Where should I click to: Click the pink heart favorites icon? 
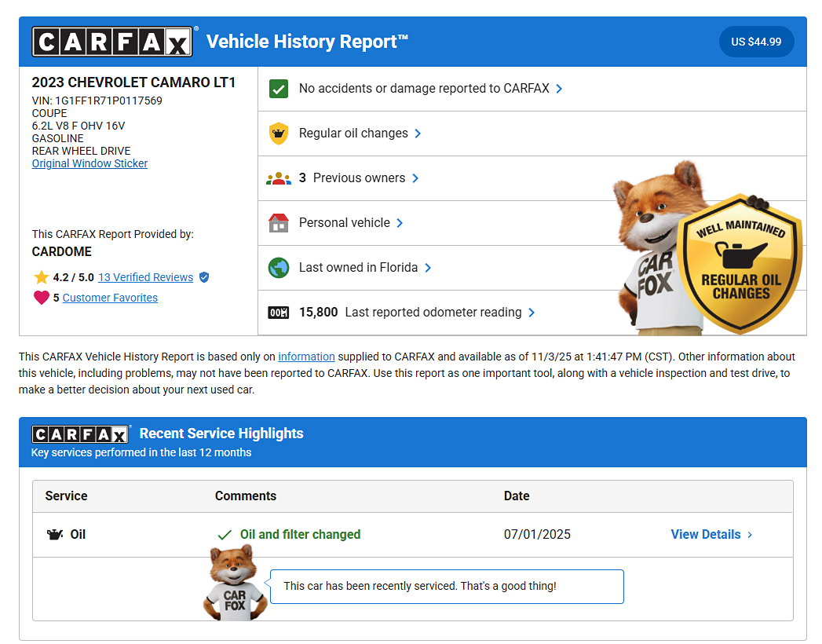[41, 298]
